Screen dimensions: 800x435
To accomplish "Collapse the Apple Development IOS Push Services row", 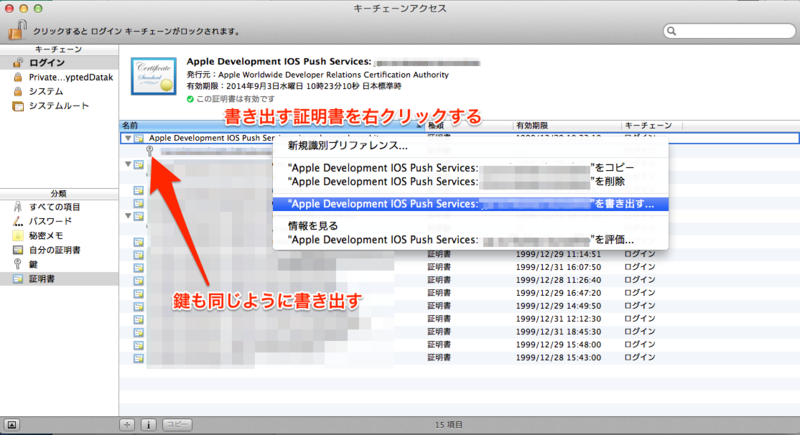I will (x=128, y=138).
